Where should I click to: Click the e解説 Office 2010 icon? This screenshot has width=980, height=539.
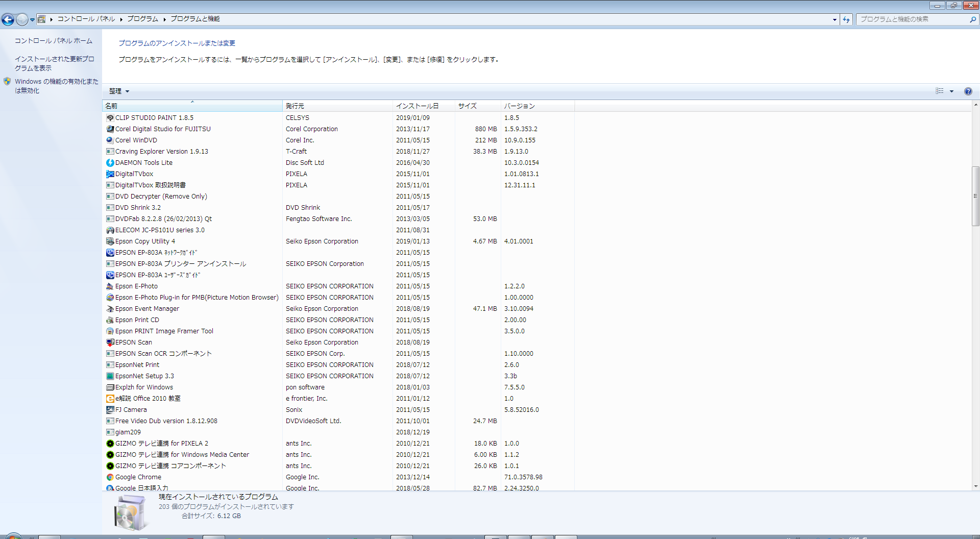pyautogui.click(x=110, y=399)
